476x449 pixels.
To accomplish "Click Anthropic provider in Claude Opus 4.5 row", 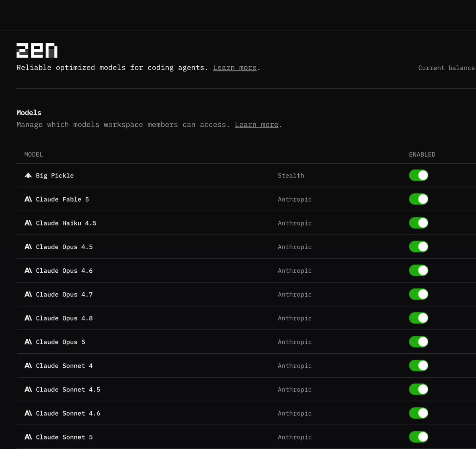I will coord(295,247).
